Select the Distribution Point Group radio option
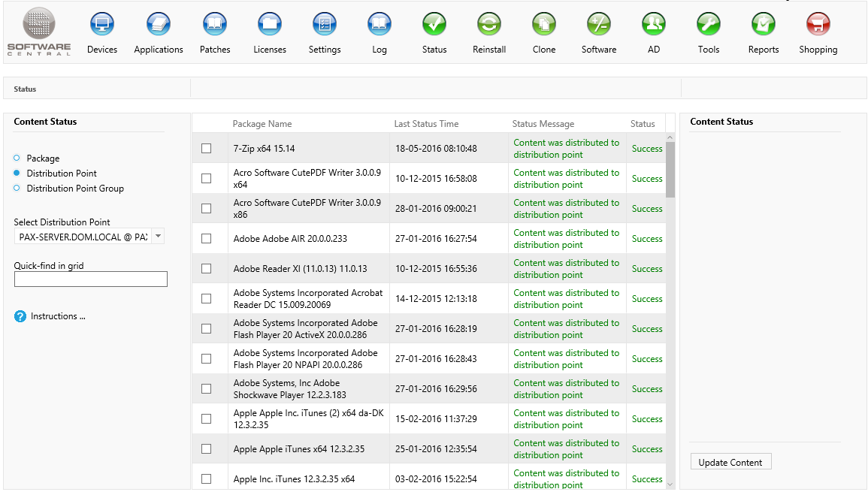This screenshot has height=492, width=868. pos(17,189)
